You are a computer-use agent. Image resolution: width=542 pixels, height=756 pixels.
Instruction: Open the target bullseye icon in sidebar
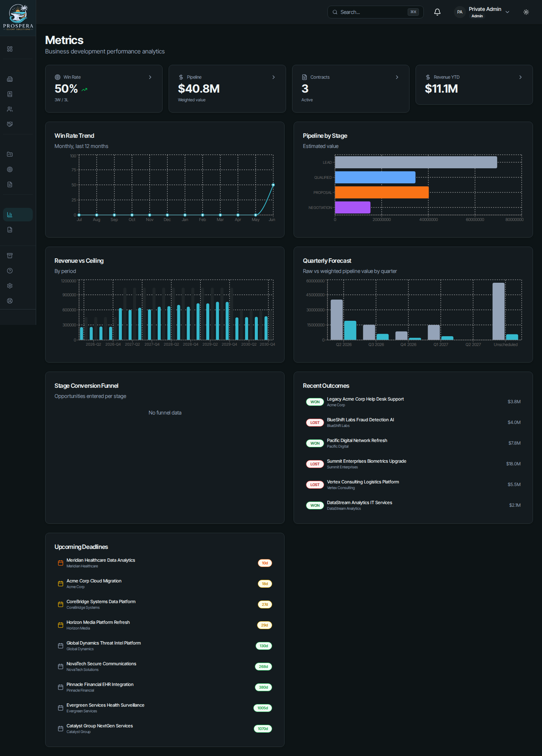pyautogui.click(x=10, y=169)
